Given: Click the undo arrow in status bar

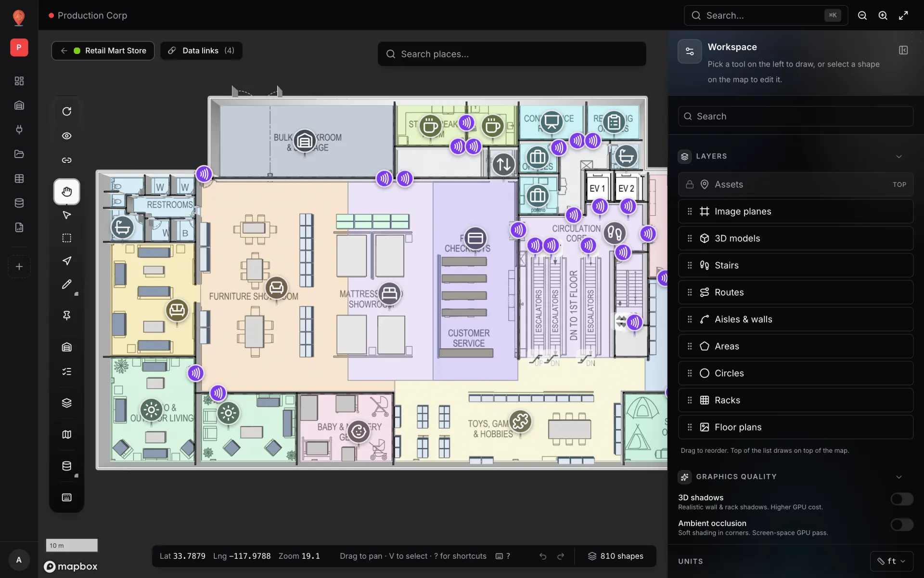Looking at the screenshot, I should tap(543, 556).
